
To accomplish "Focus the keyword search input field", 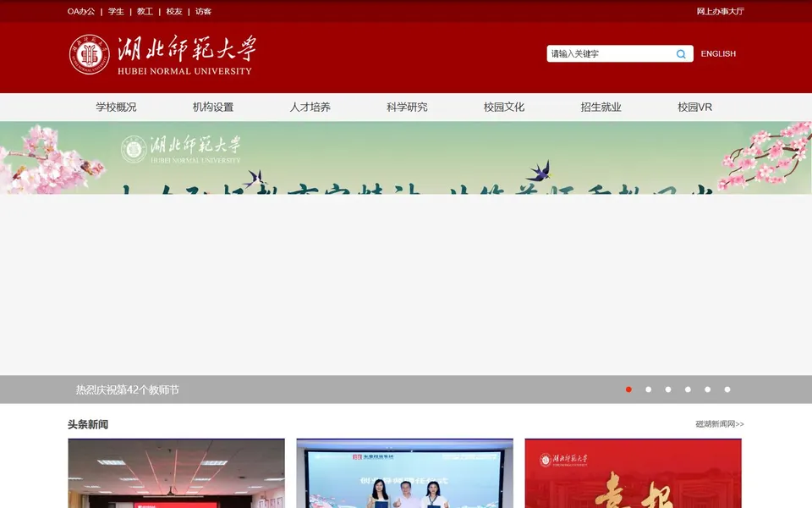I will [x=610, y=54].
